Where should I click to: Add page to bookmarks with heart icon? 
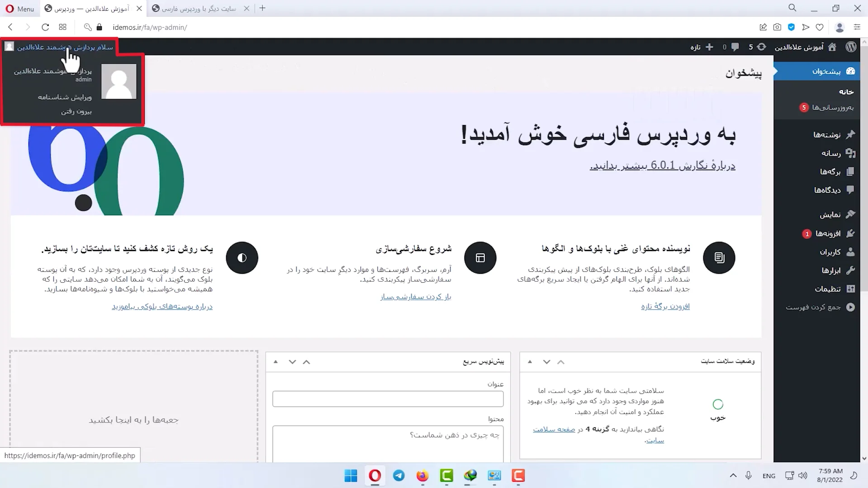point(820,27)
